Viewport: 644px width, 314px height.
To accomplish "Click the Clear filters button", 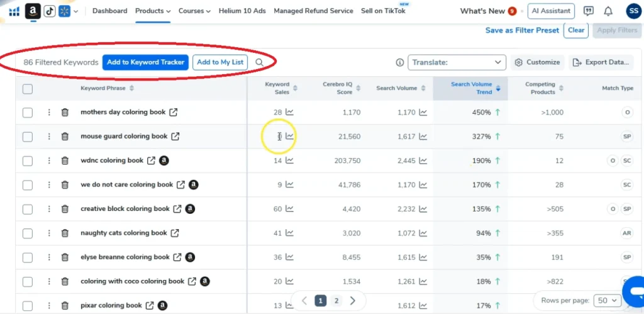I will (576, 30).
